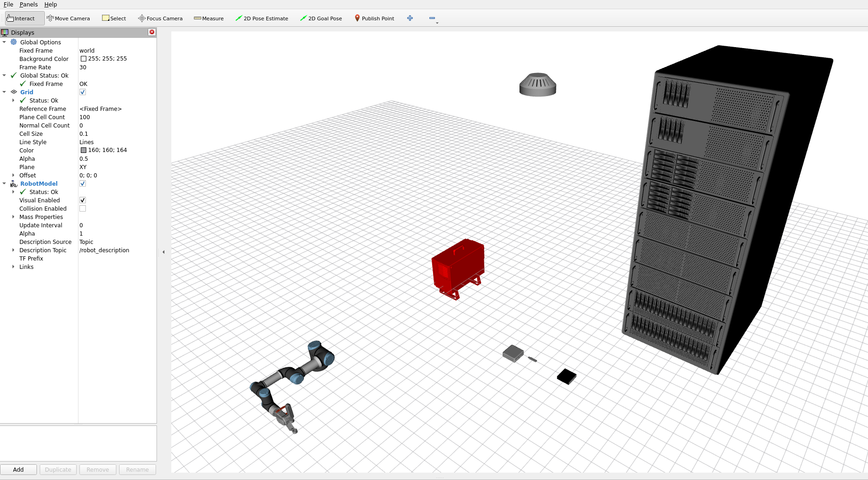Image resolution: width=868 pixels, height=480 pixels.
Task: Choose the Select tool
Action: [x=114, y=18]
